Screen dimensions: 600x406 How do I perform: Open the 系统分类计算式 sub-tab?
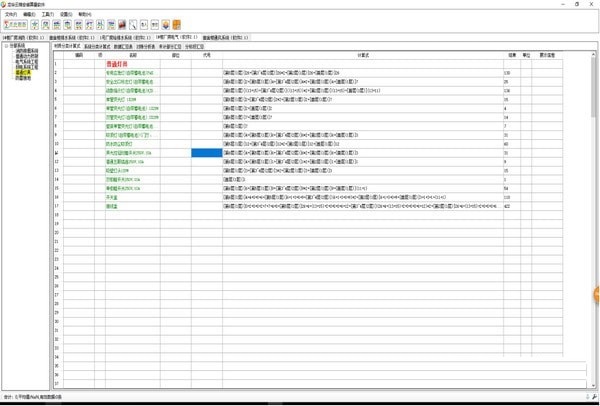coord(97,46)
